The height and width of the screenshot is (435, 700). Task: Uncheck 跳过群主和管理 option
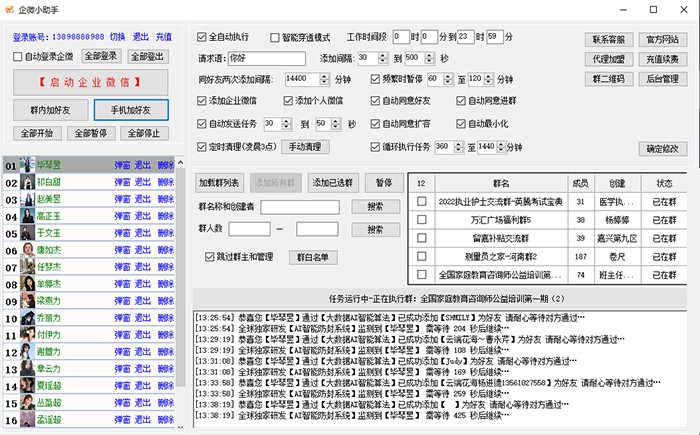point(209,257)
